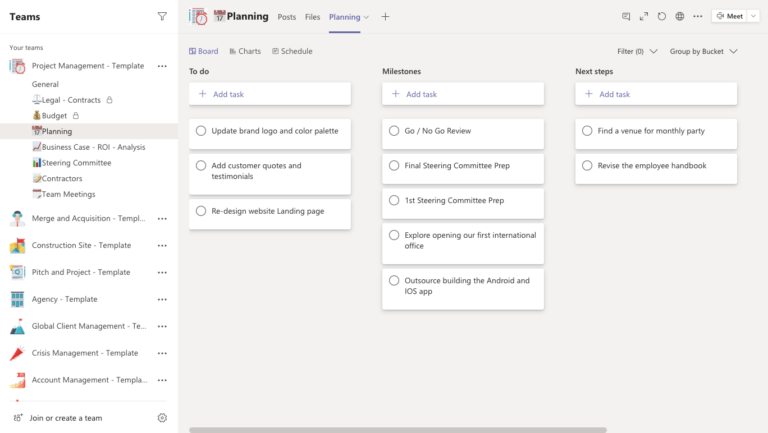Click Join or create a team
The height and width of the screenshot is (433, 768).
[x=65, y=418]
